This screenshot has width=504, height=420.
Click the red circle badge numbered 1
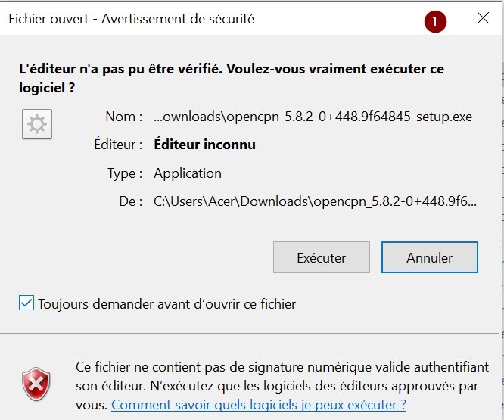[x=435, y=21]
